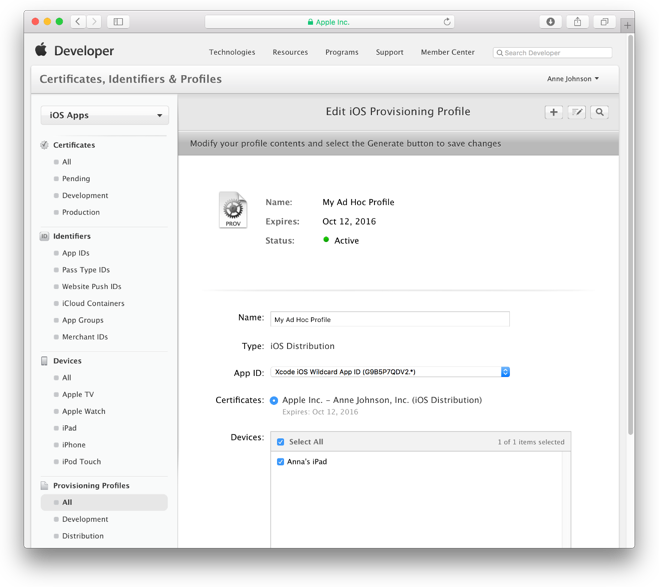The image size is (659, 587).
Task: Select iPod Touch devices
Action: click(x=82, y=461)
